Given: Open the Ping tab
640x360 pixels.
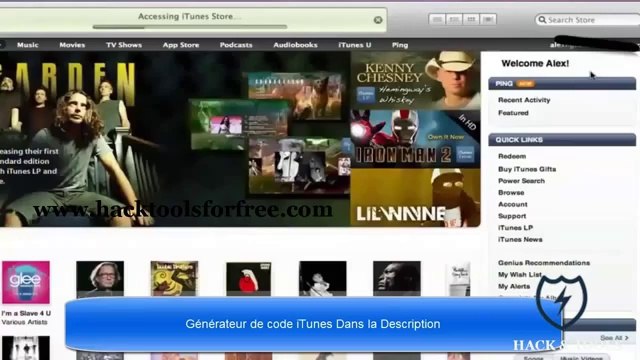Looking at the screenshot, I should pos(400,45).
